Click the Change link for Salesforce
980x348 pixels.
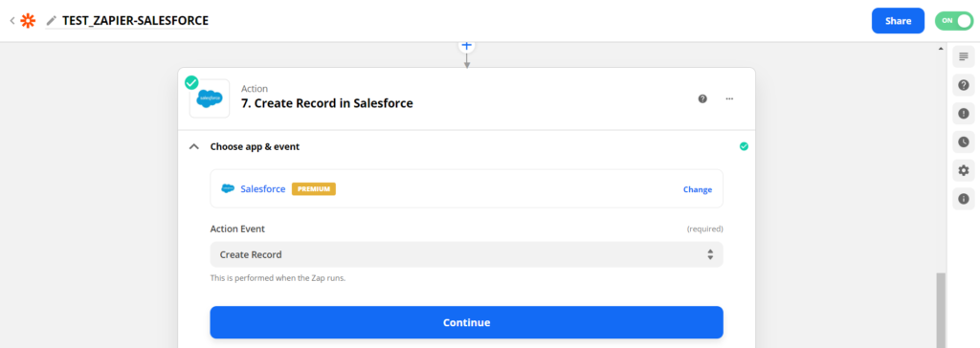point(698,189)
